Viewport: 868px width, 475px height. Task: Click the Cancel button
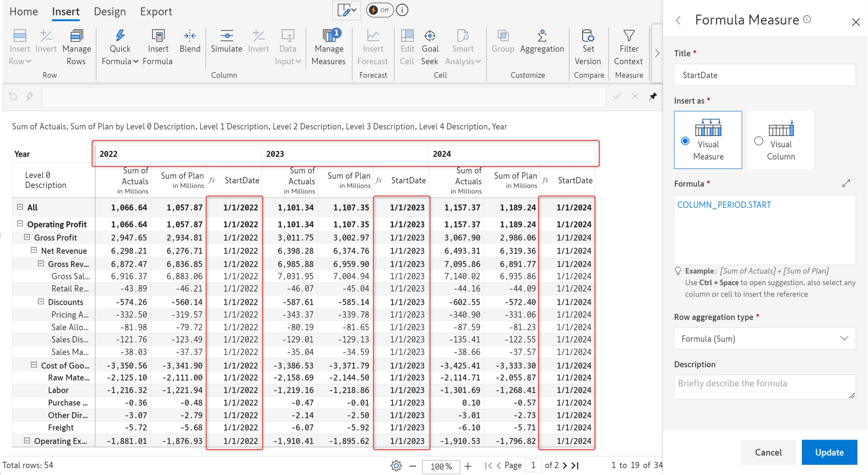point(768,452)
